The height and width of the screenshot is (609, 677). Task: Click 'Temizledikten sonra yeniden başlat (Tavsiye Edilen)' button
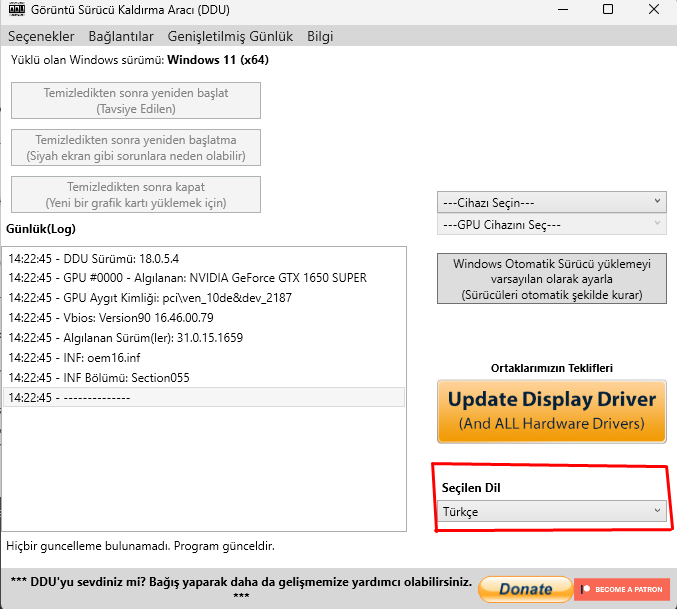[136, 101]
